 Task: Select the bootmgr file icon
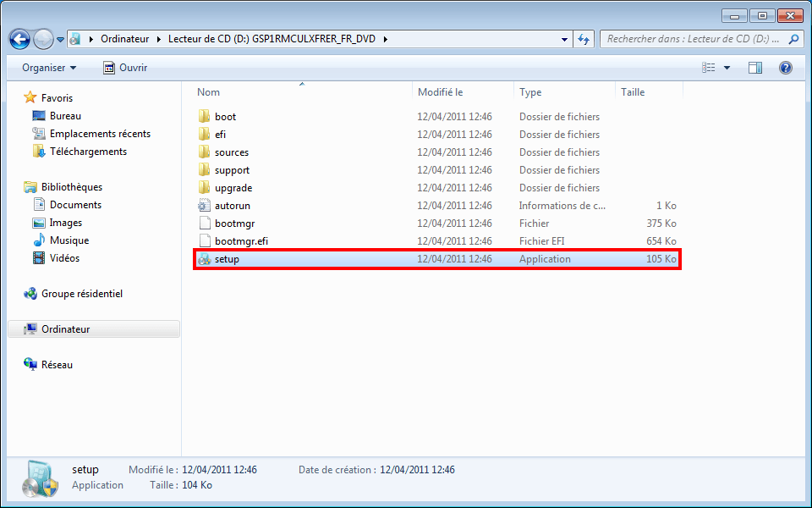(x=205, y=223)
